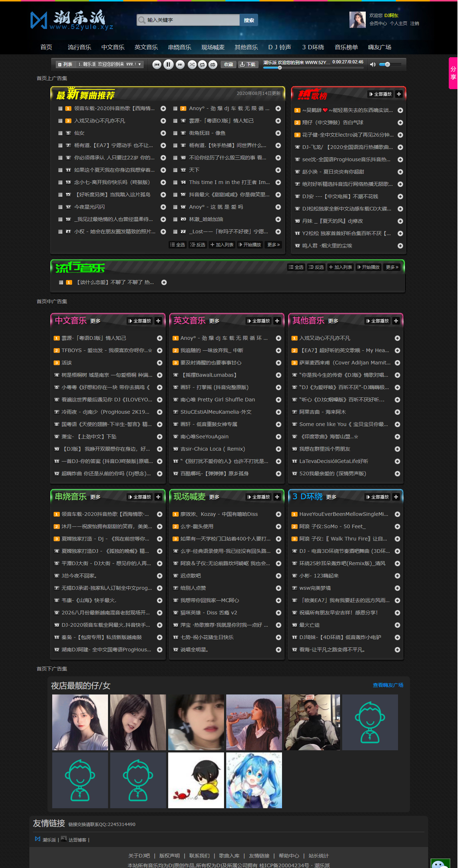
Task: Click the search magnifier icon
Action: (141, 20)
